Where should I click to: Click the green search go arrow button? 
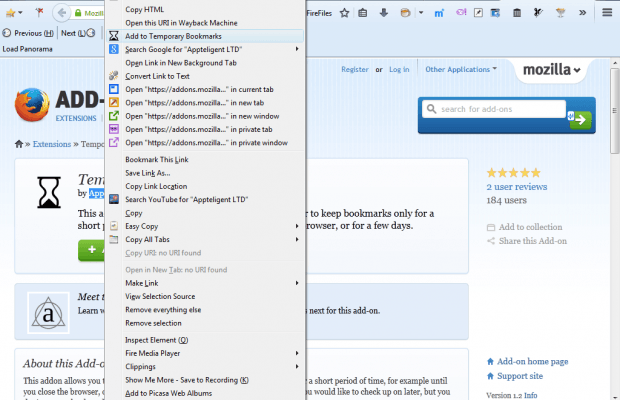[x=580, y=119]
